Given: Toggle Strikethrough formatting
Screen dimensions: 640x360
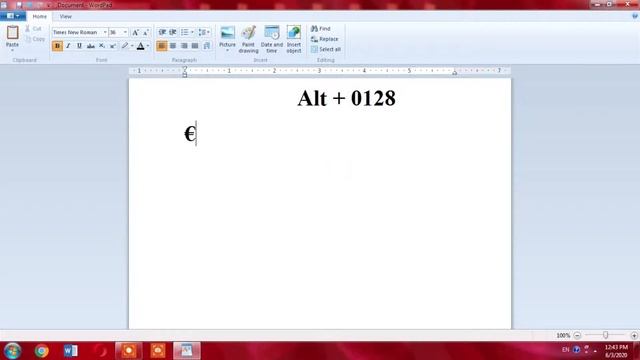Looking at the screenshot, I should 91,46.
